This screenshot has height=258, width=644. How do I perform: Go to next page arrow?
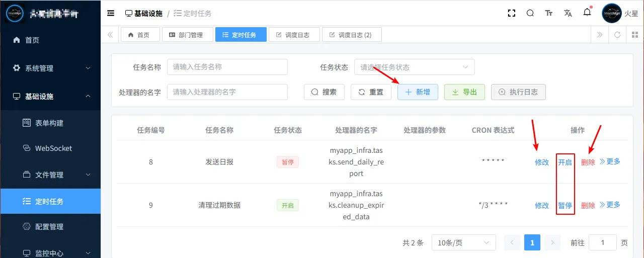pos(552,242)
